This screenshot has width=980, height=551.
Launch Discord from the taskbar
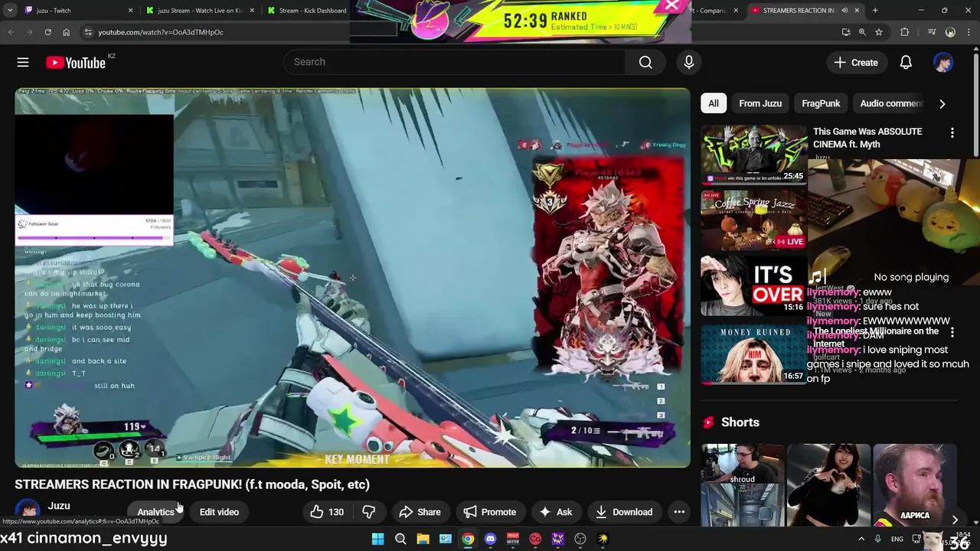pos(490,539)
